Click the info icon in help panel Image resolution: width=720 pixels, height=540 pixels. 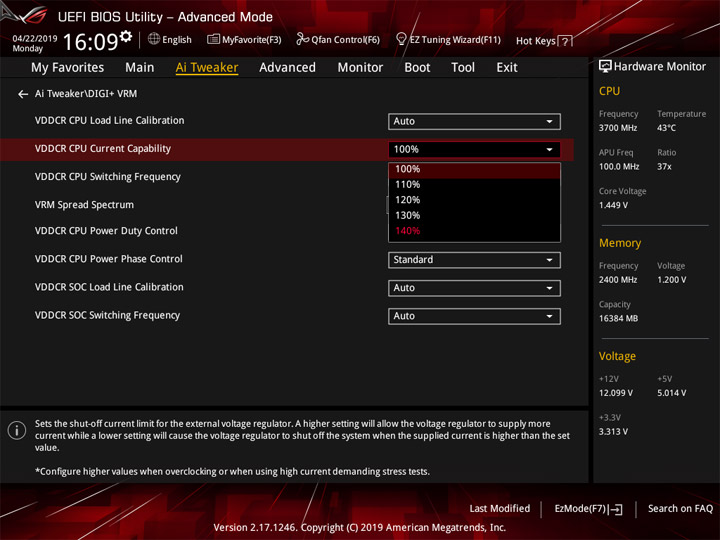[17, 430]
